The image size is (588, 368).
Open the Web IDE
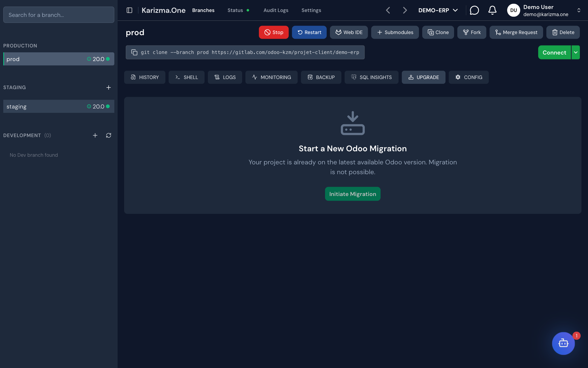pyautogui.click(x=349, y=32)
